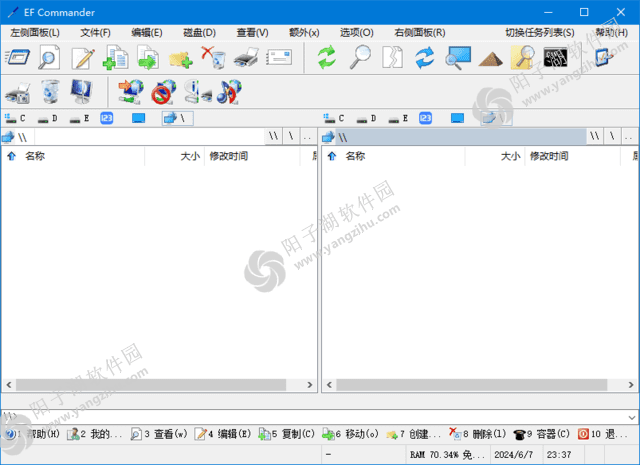Create a new folder with the folder-plus icon
640x465 pixels.
(180, 59)
